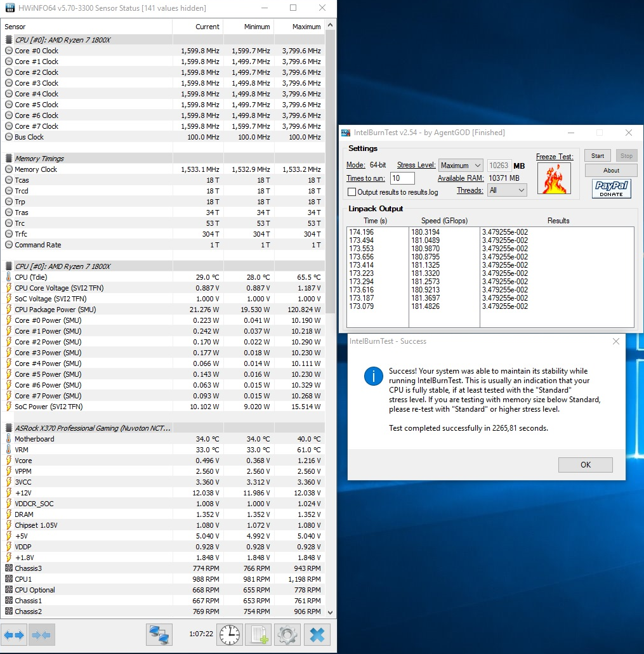Click the HWiNFO64 title bar app icon
The height and width of the screenshot is (654, 644).
point(10,8)
